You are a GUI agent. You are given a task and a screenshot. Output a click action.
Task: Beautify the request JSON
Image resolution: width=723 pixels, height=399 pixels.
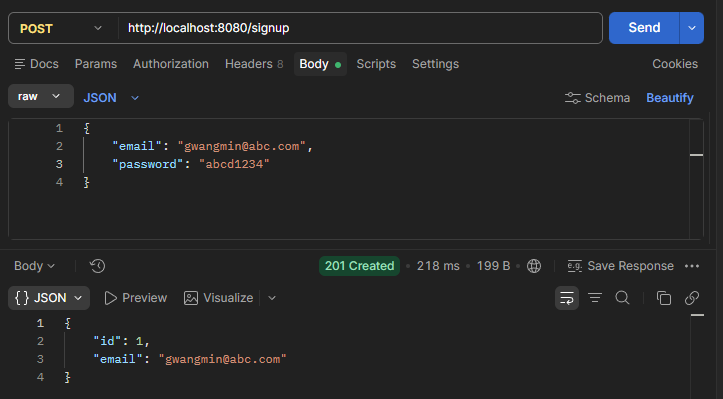point(670,98)
